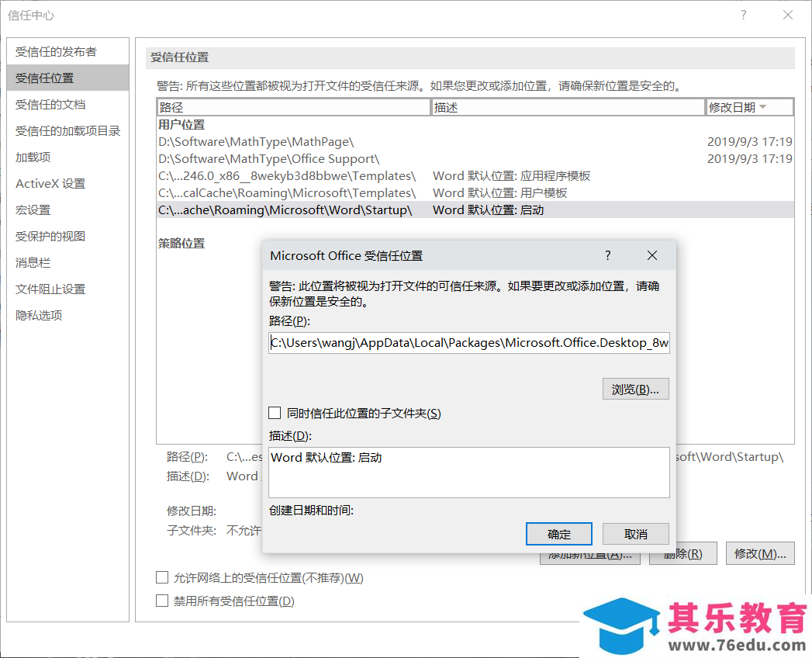This screenshot has height=658, width=812.
Task: Click 修改(M)... button in Trust Center
Action: (760, 553)
